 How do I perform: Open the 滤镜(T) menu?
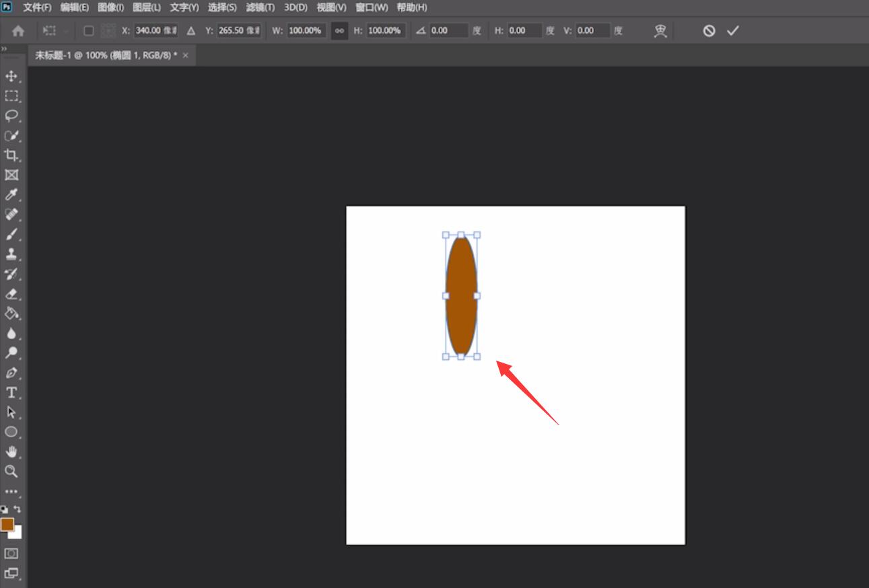(260, 7)
